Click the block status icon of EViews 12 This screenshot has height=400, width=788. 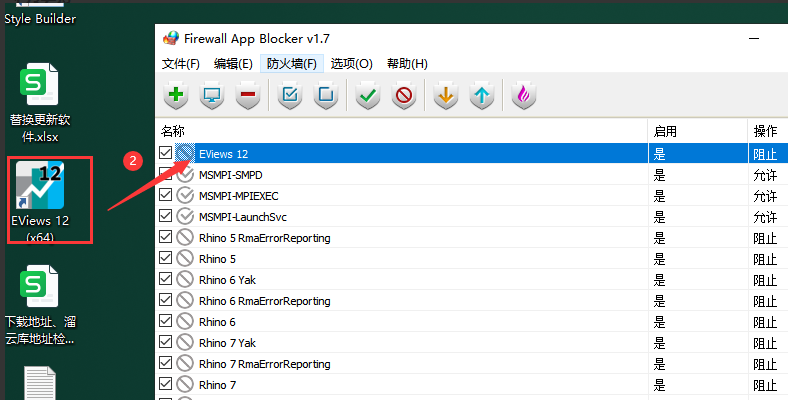185,153
